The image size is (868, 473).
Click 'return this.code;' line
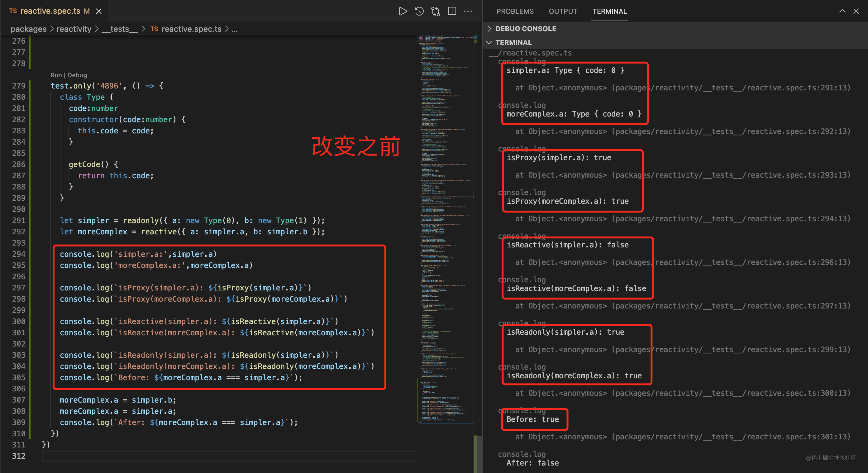tap(116, 175)
